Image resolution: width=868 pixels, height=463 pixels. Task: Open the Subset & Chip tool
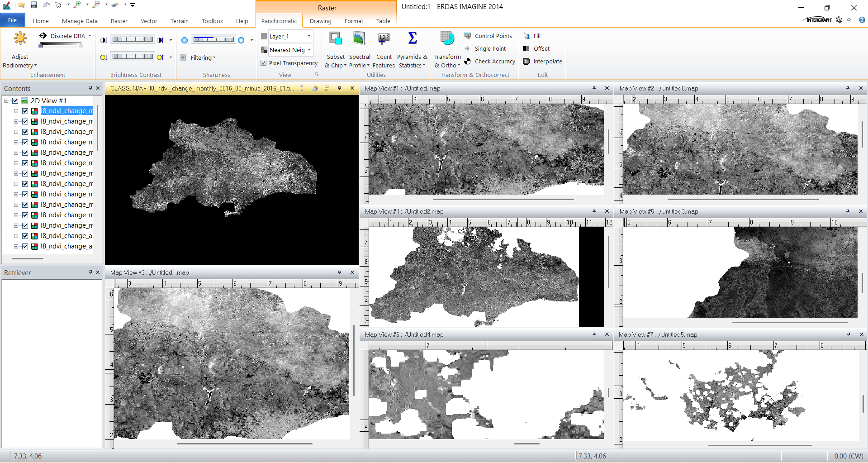(336, 39)
